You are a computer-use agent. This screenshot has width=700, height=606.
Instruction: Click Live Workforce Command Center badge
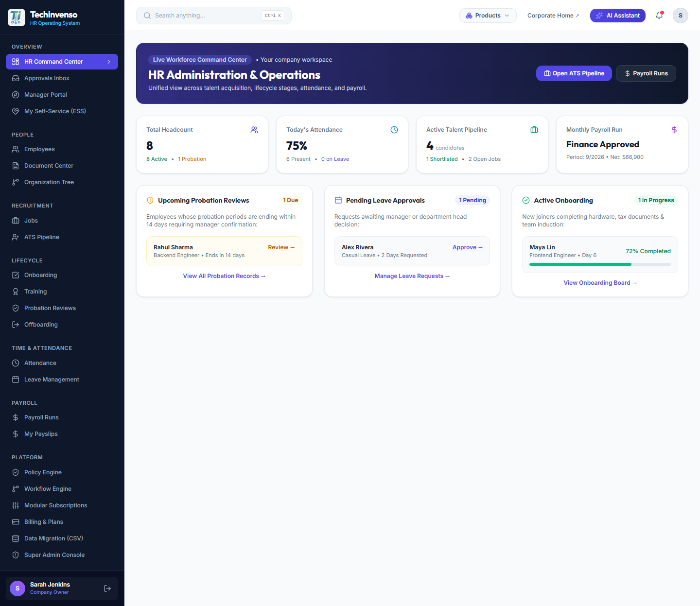coord(200,60)
